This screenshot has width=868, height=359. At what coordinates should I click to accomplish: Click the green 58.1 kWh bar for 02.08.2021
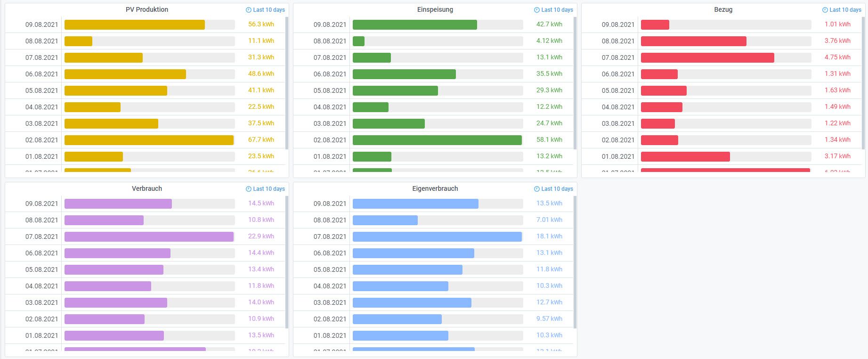tap(437, 140)
